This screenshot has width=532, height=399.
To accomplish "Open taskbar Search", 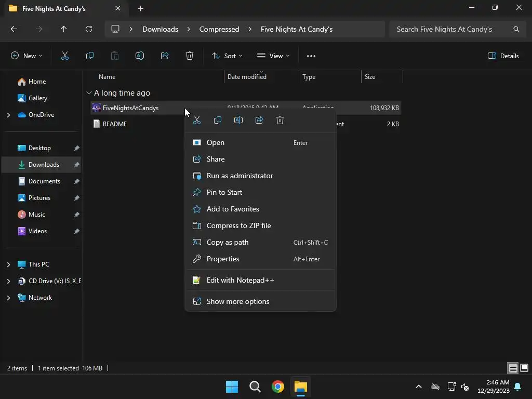I will click(x=255, y=387).
